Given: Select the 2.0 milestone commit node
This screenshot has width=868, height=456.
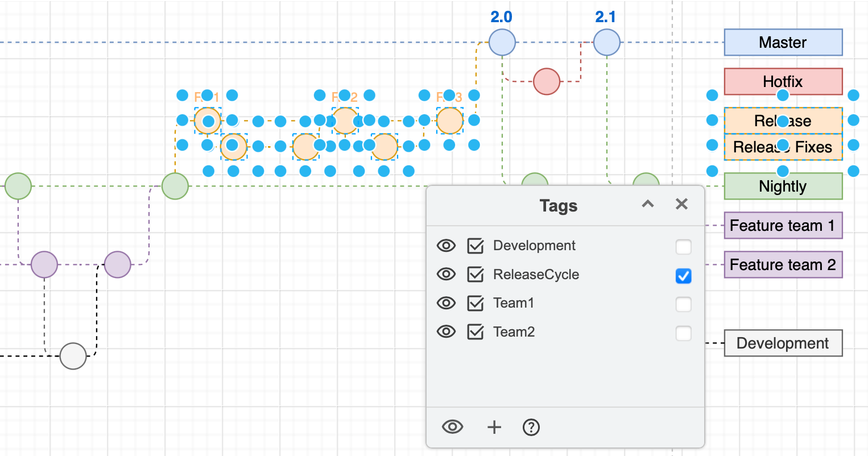Looking at the screenshot, I should (502, 42).
